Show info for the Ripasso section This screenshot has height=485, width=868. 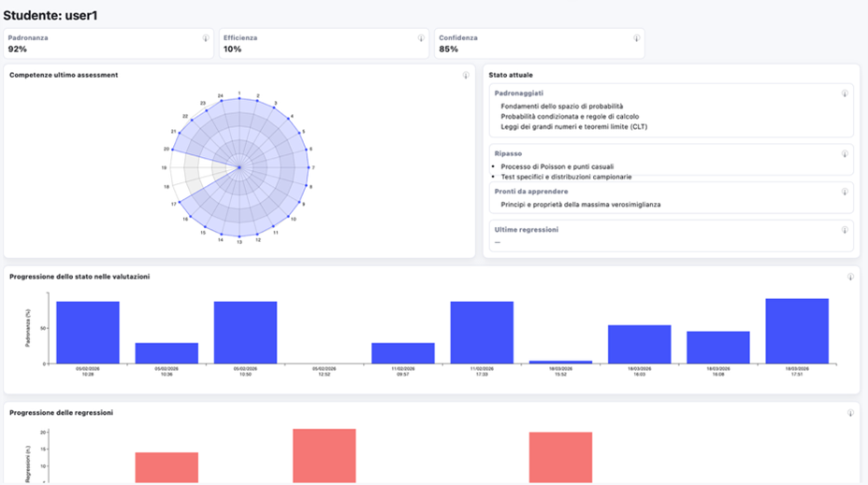(845, 154)
